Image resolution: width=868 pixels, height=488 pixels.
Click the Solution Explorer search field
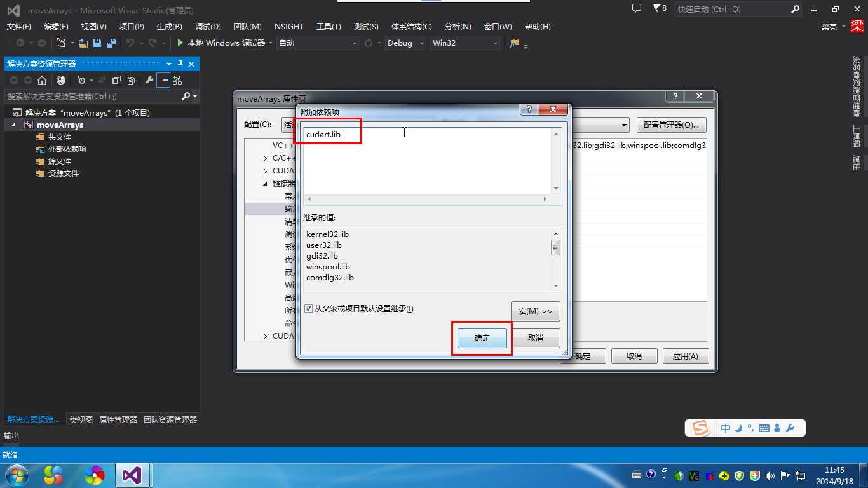click(93, 96)
